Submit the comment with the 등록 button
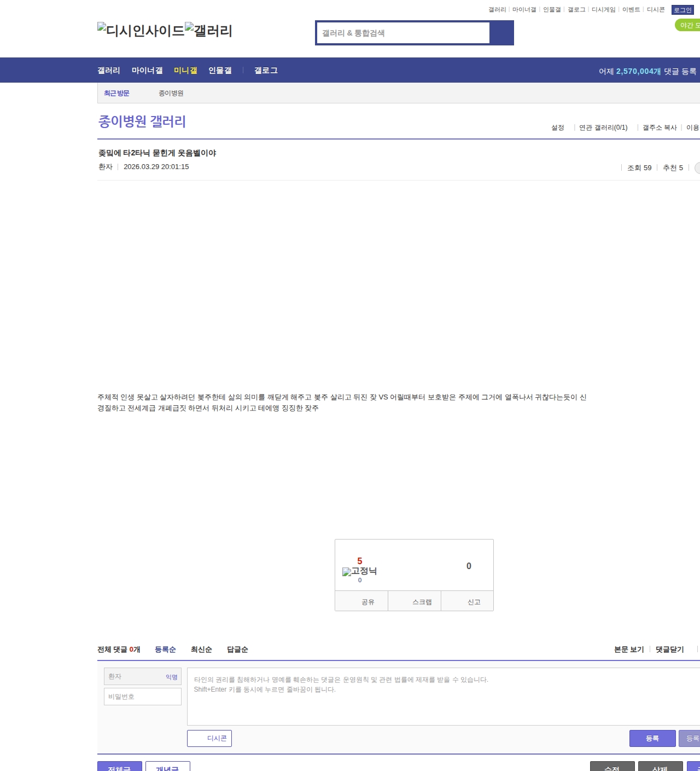The image size is (700, 771). [x=652, y=738]
